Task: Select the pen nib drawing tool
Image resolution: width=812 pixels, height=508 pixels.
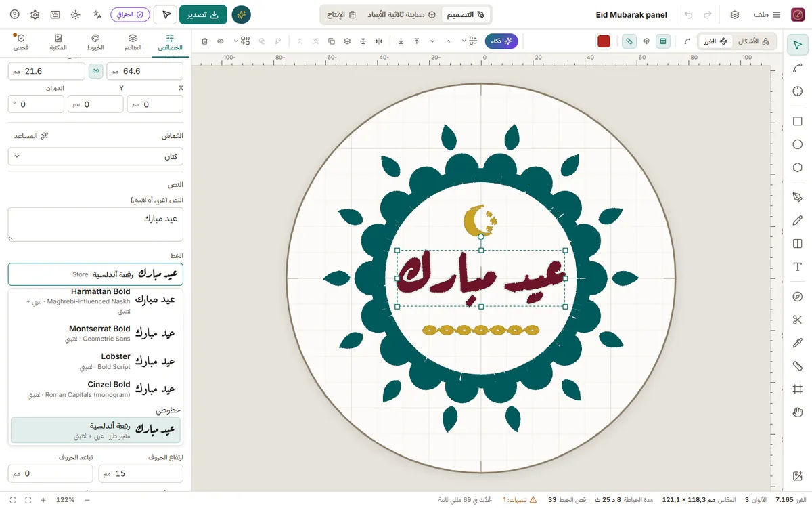Action: [798, 197]
